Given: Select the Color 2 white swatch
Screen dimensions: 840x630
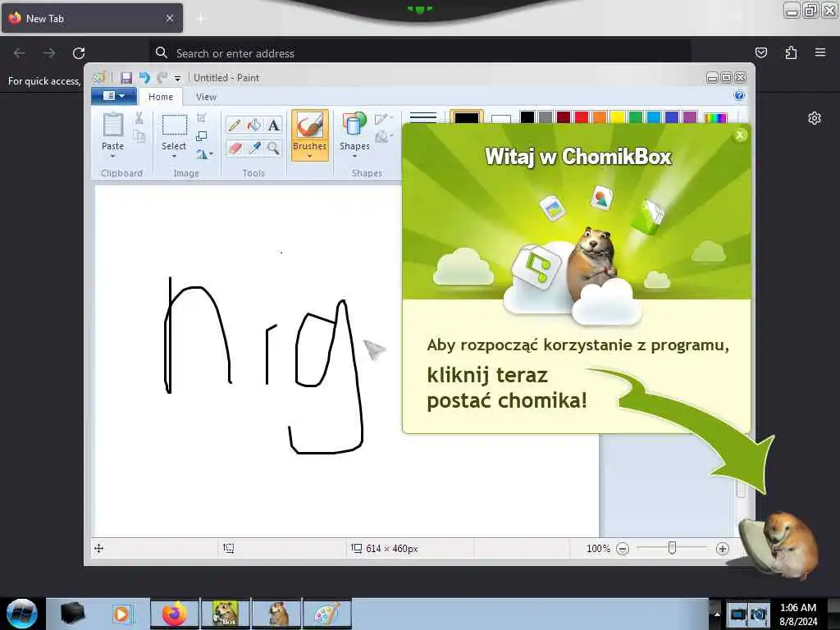Looking at the screenshot, I should click(501, 118).
